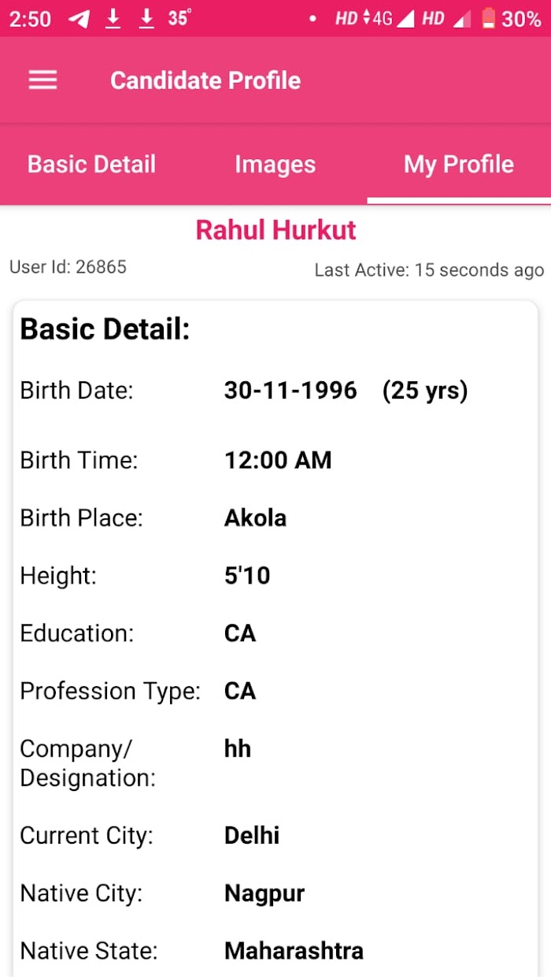Tap the temperature 35° status indicator
Screen dimensions: 551x980
179,17
